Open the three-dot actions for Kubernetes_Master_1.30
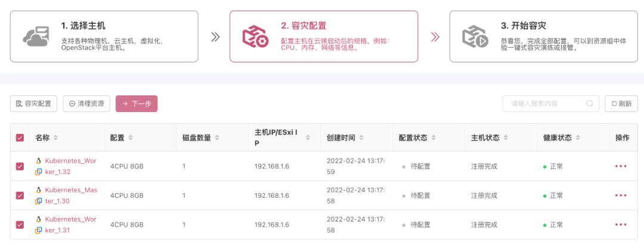The width and height of the screenshot is (644, 249). tap(621, 195)
